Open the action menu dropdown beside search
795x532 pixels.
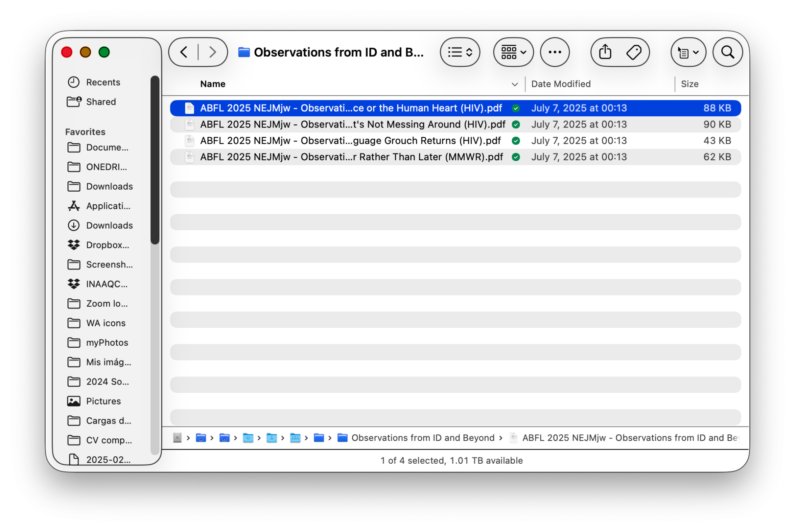tap(688, 53)
